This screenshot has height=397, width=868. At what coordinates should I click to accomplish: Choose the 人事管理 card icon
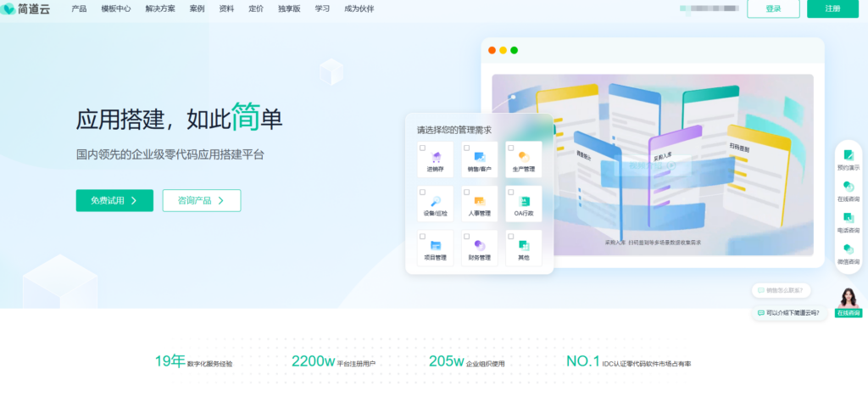point(480,202)
